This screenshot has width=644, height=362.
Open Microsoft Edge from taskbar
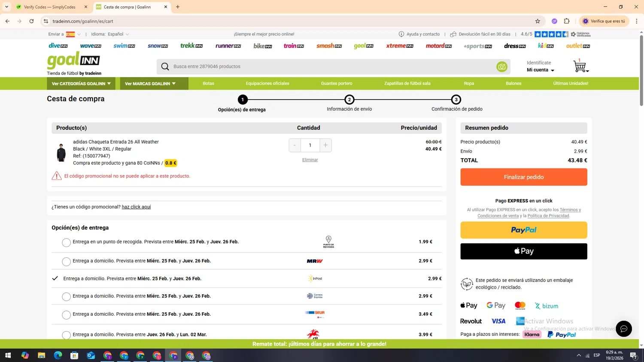[58, 355]
